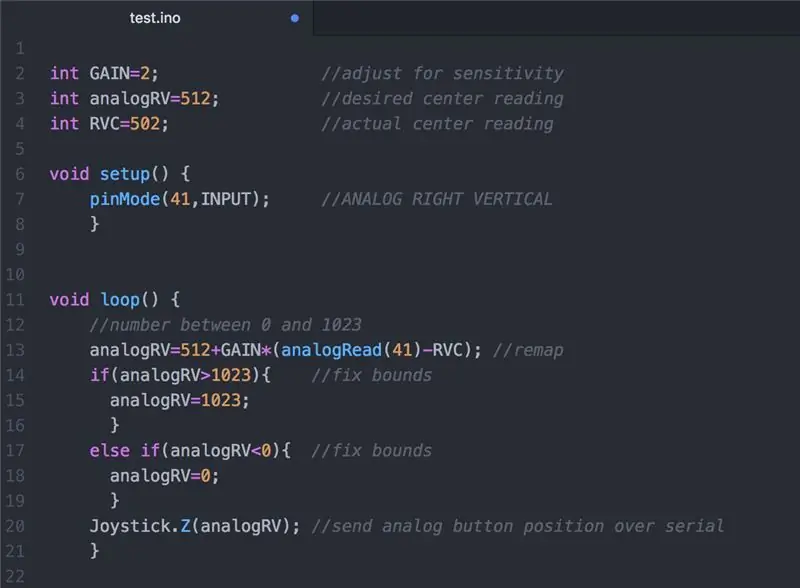Viewport: 800px width, 588px height.
Task: Click line number 9 in the gutter
Action: click(x=19, y=250)
